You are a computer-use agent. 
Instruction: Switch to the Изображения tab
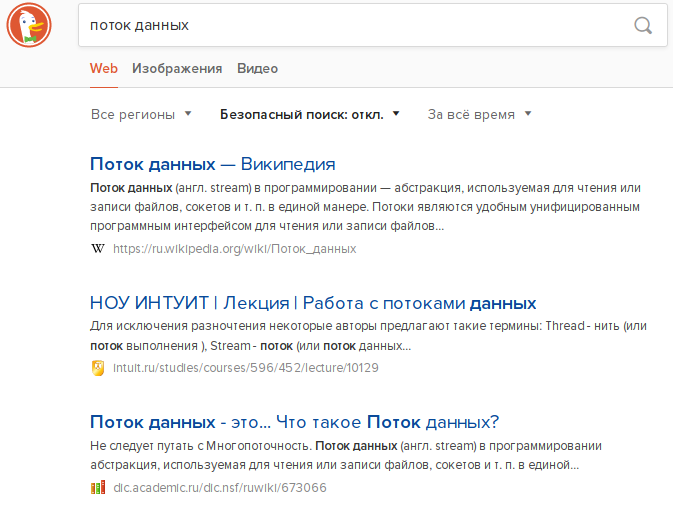coord(177,69)
